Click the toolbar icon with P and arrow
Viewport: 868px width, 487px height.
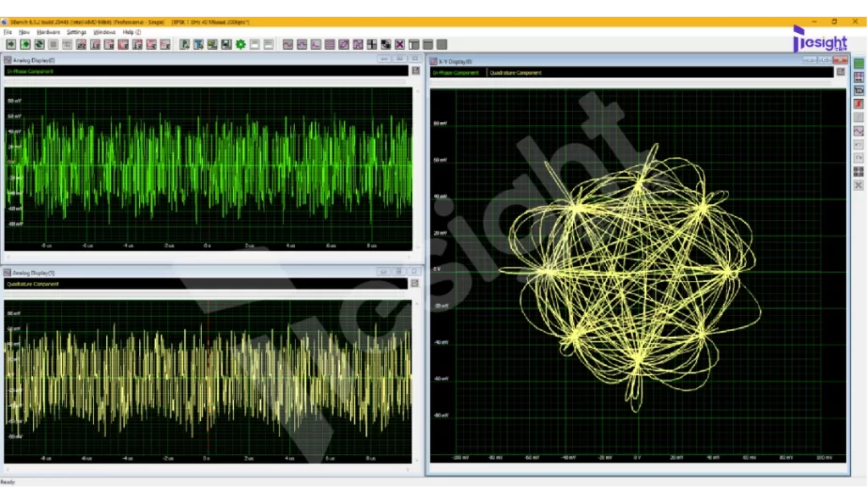click(x=185, y=44)
